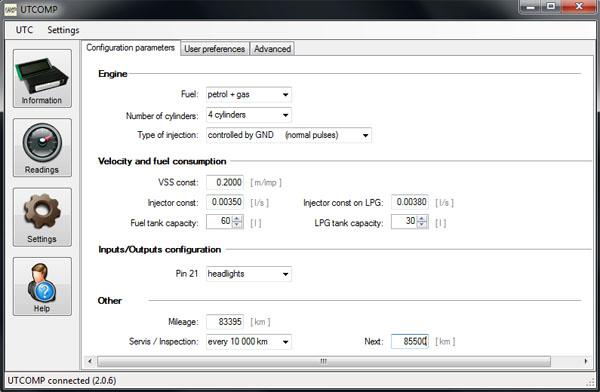Click the UTCOMP connected status text
The image size is (600, 392).
pos(62,381)
